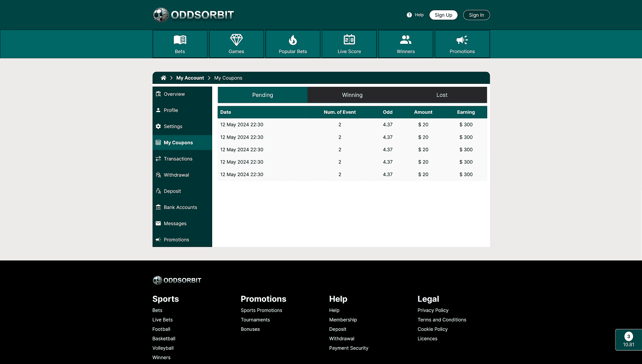Click the home icon in breadcrumb
642x364 pixels.
pos(163,78)
